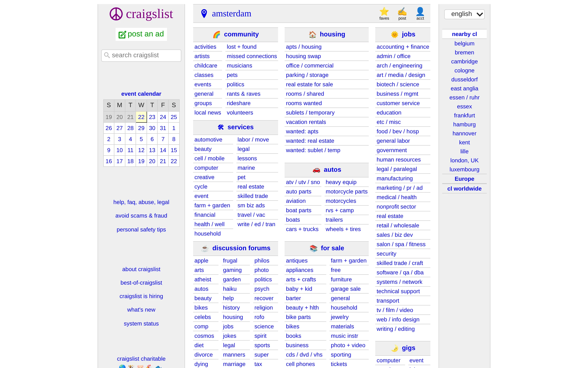588x368 pixels.
Task: Open computer gigs link
Action: point(388,361)
